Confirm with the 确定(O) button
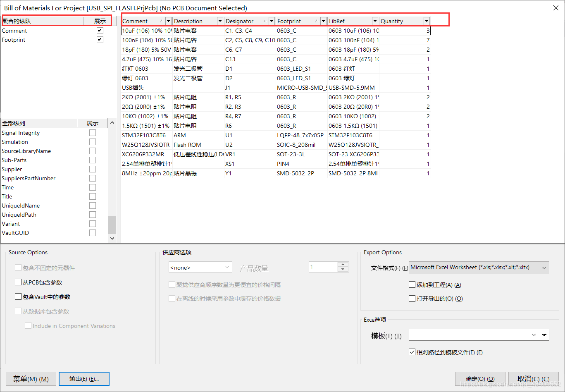Image resolution: width=565 pixels, height=392 pixels. click(480, 379)
